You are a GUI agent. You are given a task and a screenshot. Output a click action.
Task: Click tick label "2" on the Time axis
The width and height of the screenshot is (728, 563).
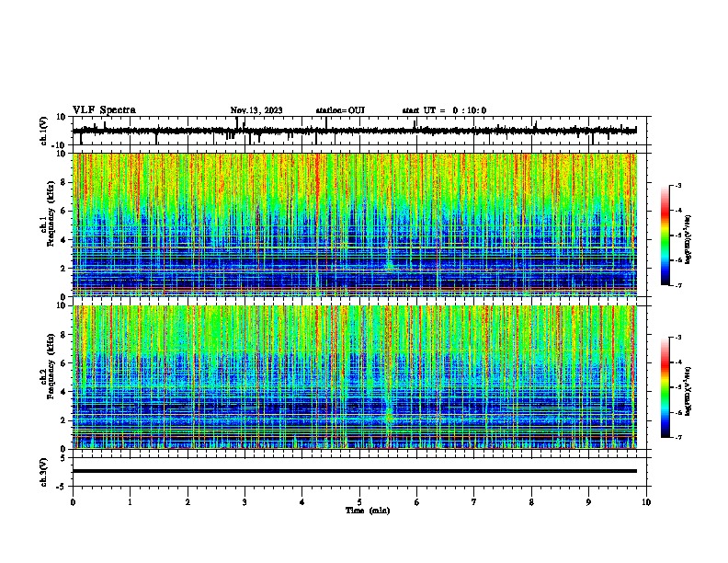click(188, 502)
